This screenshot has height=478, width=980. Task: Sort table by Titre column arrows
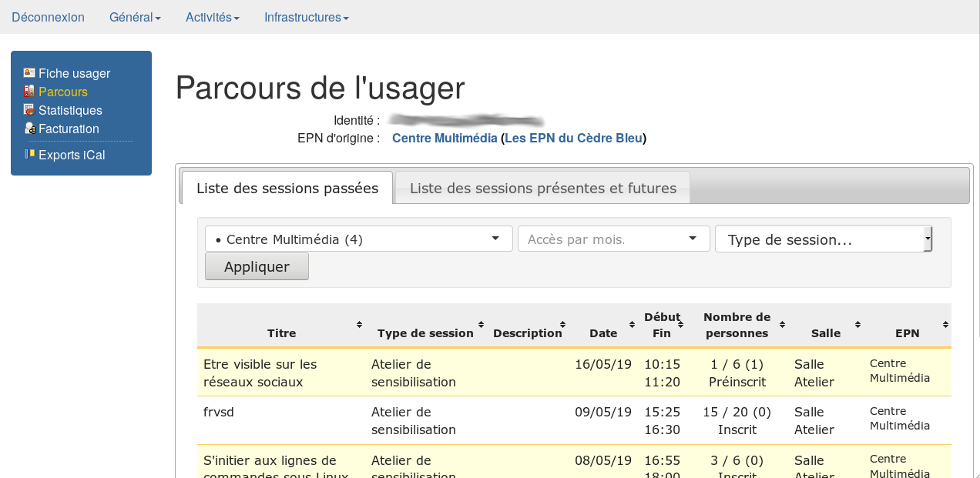359,325
